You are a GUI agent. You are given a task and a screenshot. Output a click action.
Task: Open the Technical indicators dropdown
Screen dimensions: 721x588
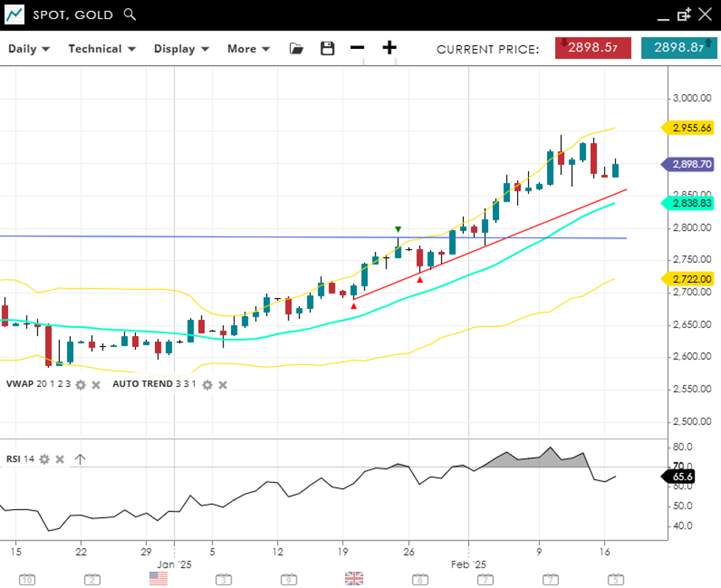(102, 49)
